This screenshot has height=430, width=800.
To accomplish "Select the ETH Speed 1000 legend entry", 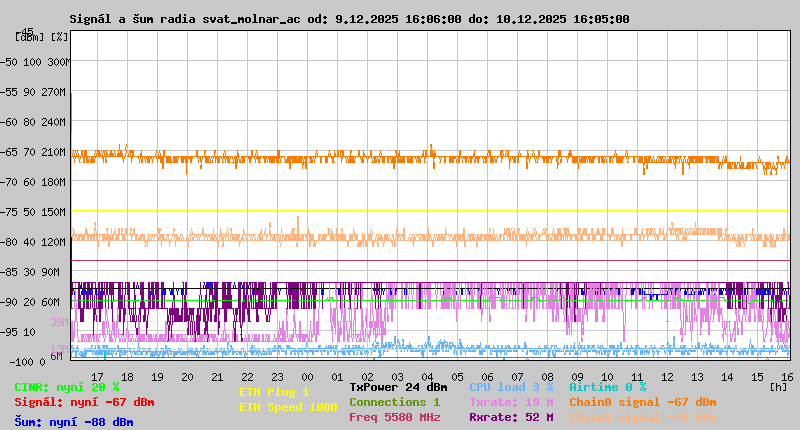I will click(x=288, y=407).
